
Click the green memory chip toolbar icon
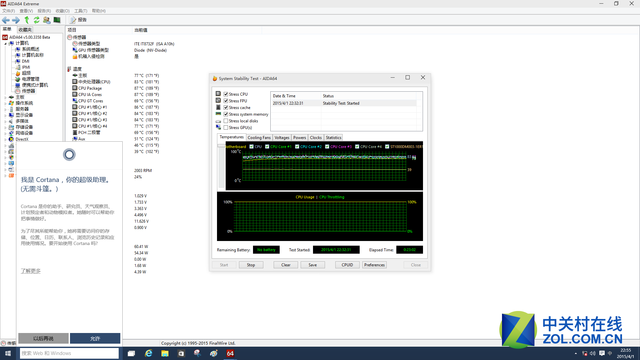[57, 20]
